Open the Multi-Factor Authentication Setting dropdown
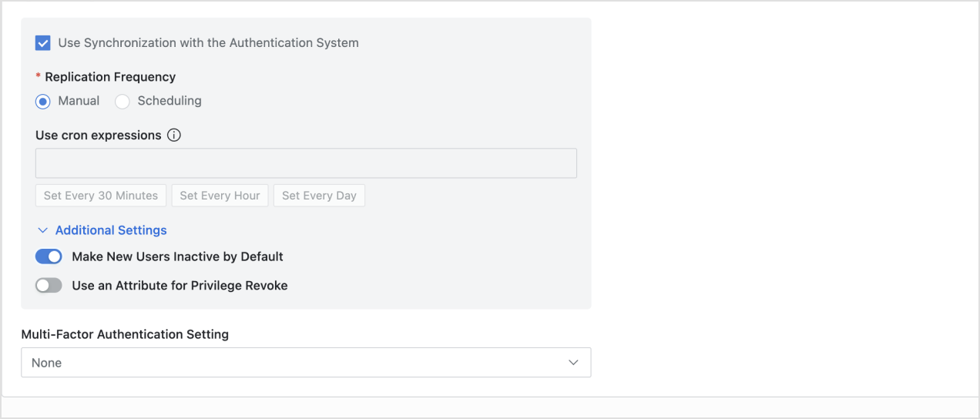 tap(306, 363)
